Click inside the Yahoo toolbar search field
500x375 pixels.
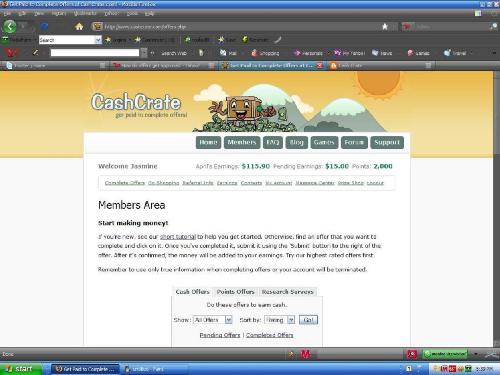[x=95, y=53]
